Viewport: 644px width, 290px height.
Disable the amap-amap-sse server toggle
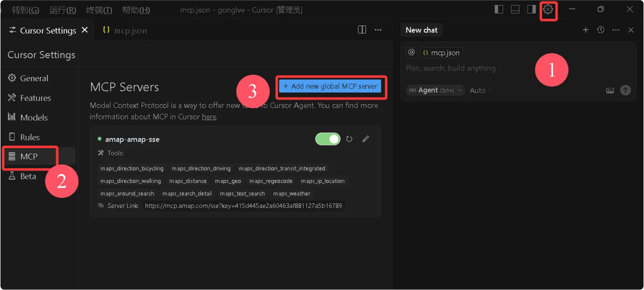pos(327,139)
